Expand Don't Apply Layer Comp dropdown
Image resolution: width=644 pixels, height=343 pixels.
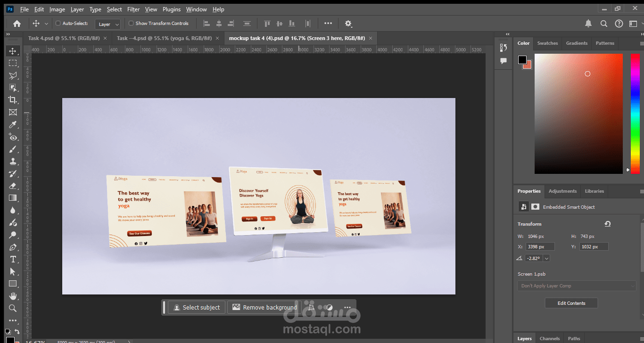coord(577,286)
